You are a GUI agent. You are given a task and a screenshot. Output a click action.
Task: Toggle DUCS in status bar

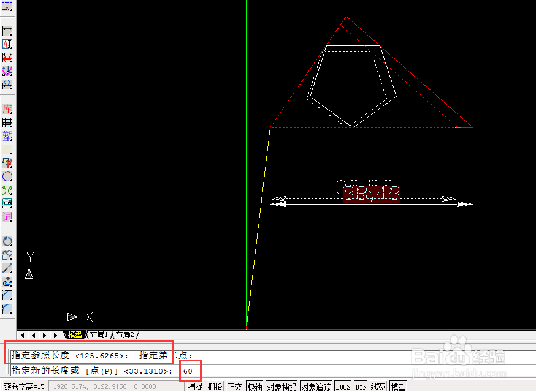[343, 386]
